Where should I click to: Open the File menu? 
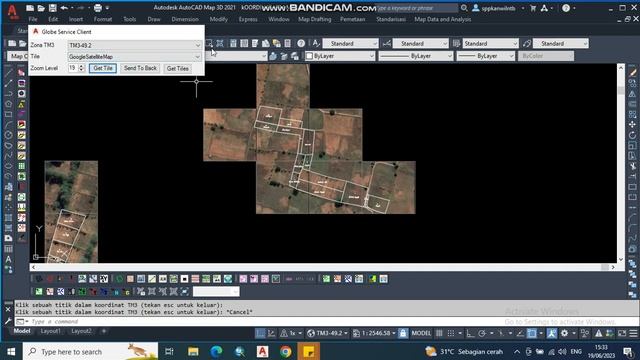[33, 19]
